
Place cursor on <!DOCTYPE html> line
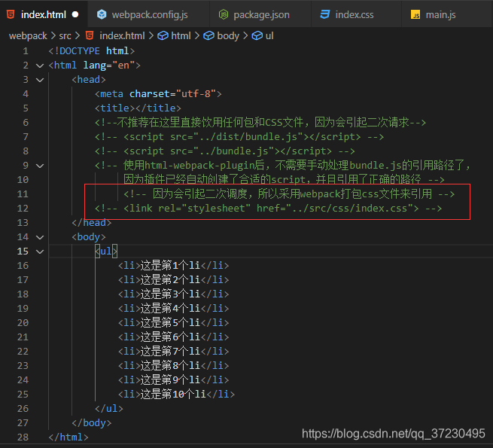point(92,51)
